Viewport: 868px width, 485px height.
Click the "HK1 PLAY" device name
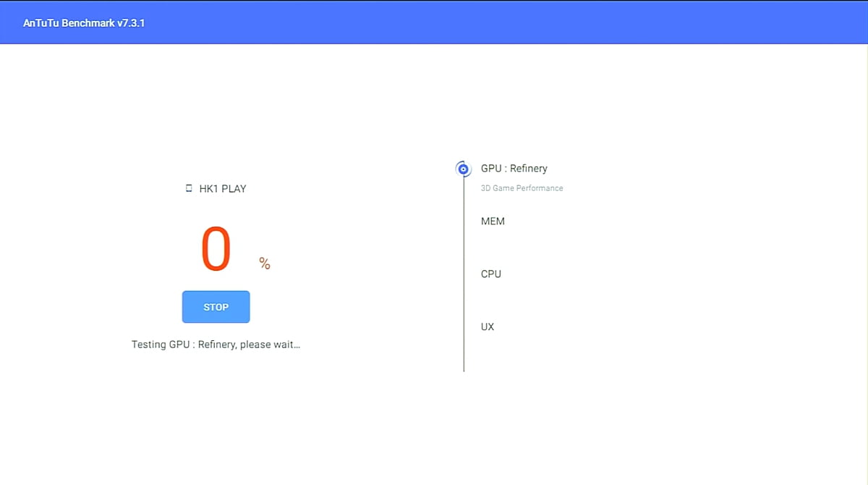pos(223,189)
